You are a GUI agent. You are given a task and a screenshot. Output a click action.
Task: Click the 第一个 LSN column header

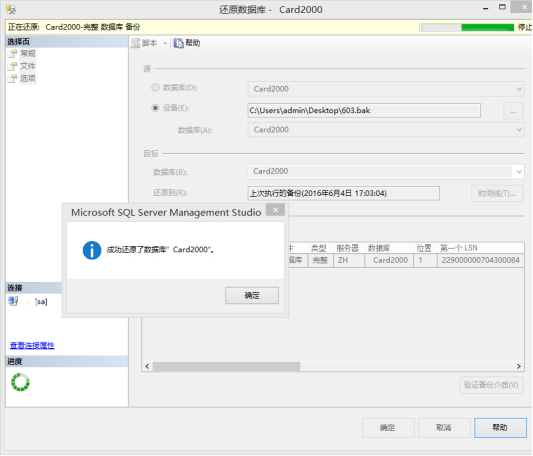[481, 248]
